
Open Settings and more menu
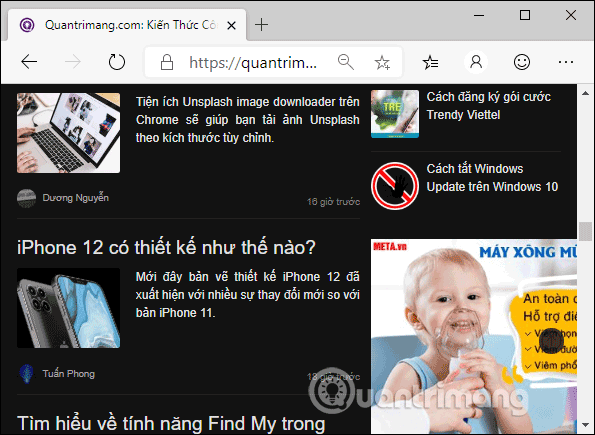566,62
